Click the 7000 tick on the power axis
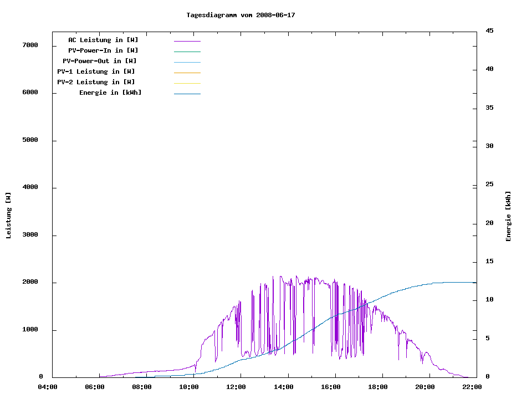Image resolution: width=532 pixels, height=399 pixels. (x=30, y=45)
